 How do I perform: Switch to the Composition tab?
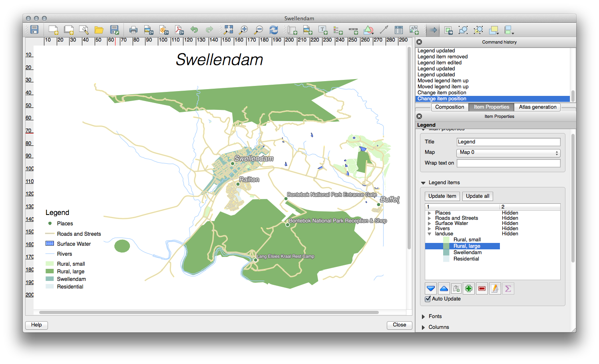click(450, 107)
